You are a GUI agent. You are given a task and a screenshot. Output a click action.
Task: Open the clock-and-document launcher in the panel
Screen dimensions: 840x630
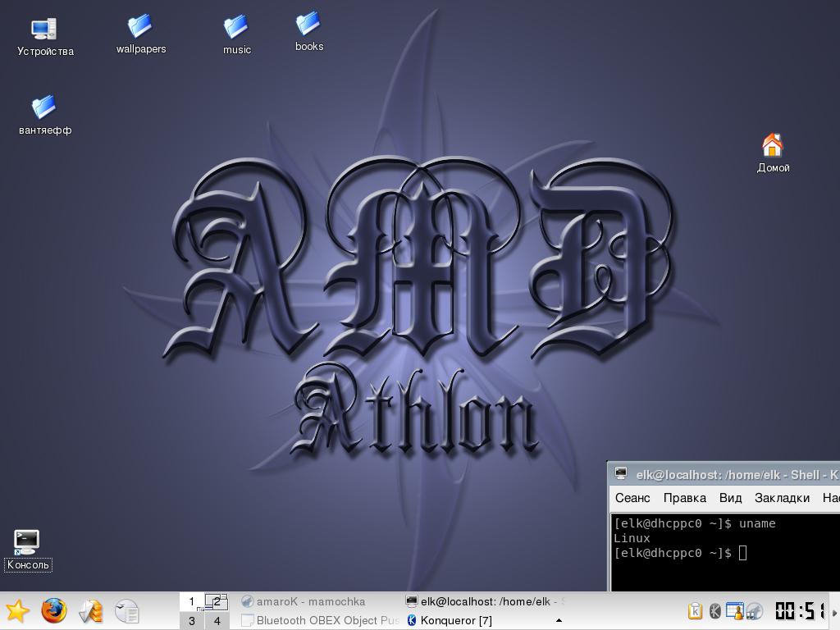(127, 611)
